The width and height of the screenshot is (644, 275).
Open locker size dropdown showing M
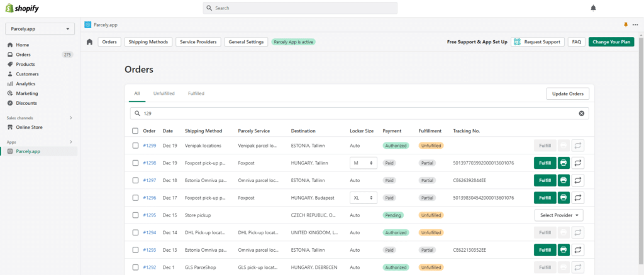(x=363, y=163)
